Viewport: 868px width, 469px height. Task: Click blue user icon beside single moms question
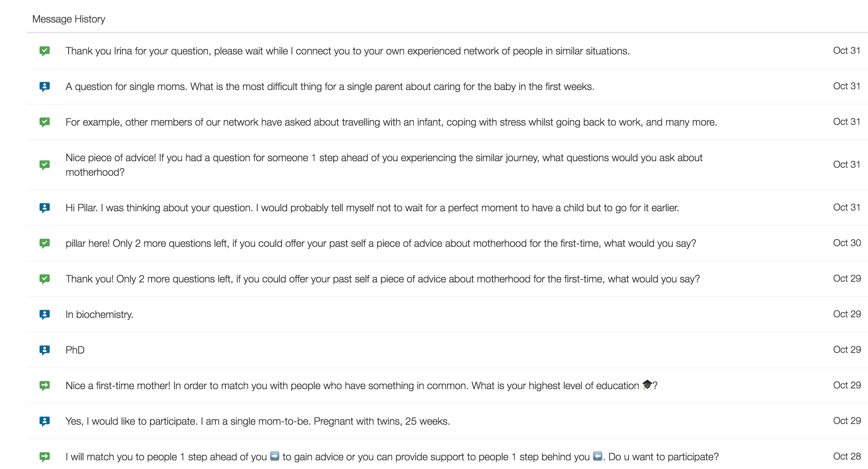click(45, 86)
